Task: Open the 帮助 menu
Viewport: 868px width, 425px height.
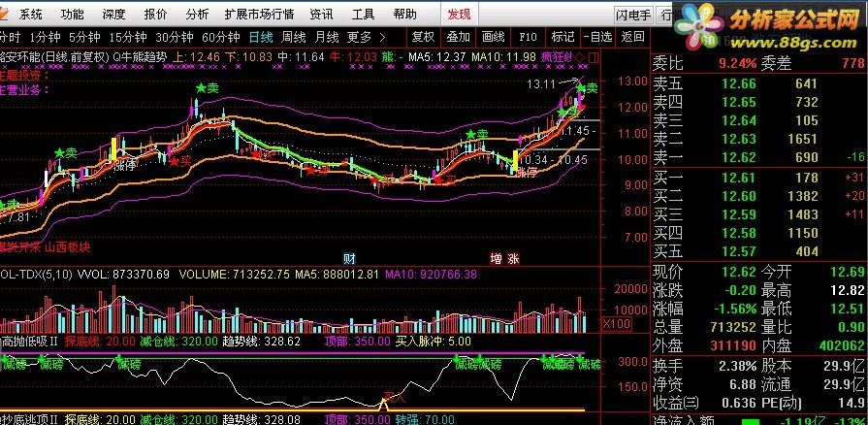Action: click(404, 14)
